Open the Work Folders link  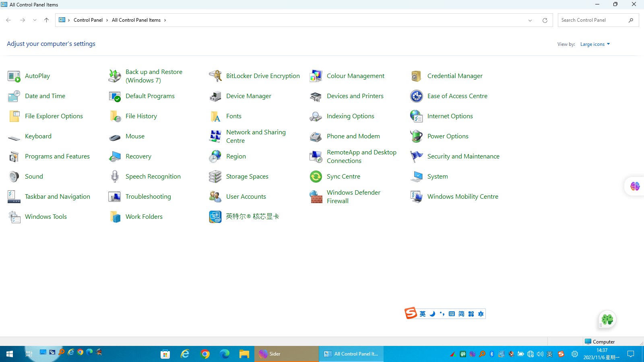pos(144,217)
